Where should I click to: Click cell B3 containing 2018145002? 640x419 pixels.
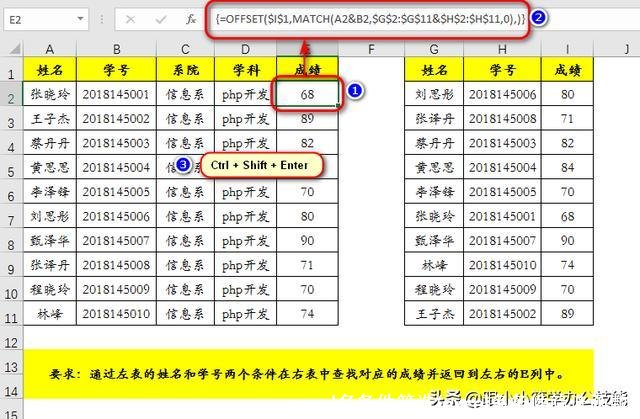pyautogui.click(x=116, y=118)
